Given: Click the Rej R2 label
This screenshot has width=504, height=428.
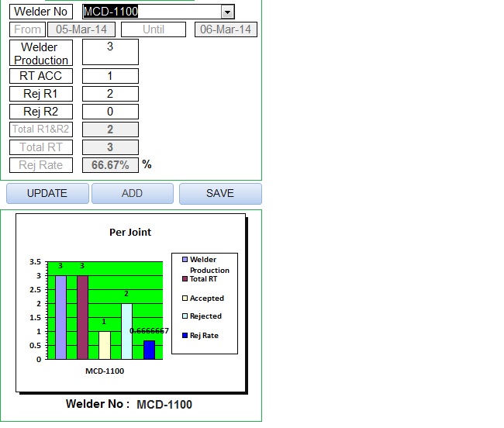Looking at the screenshot, I should [x=41, y=112].
